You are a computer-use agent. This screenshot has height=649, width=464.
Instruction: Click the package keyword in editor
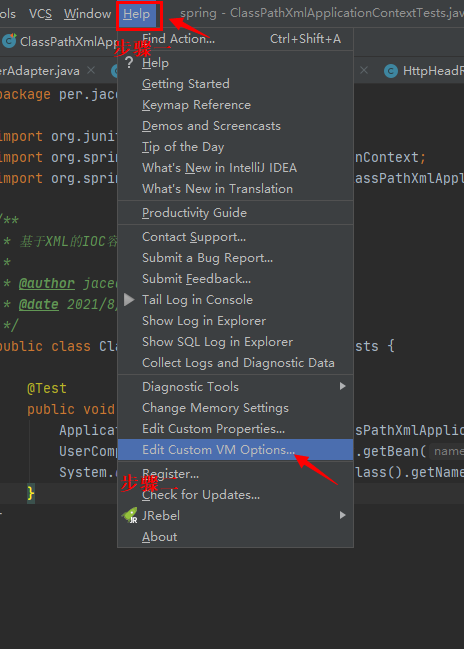coord(25,94)
